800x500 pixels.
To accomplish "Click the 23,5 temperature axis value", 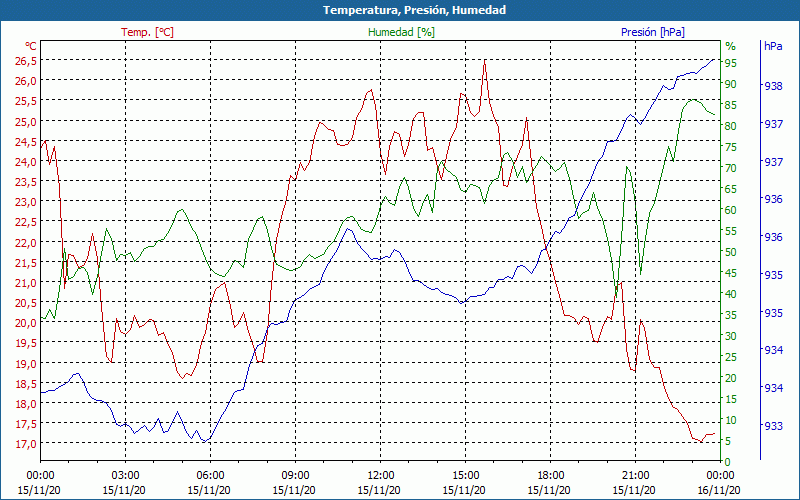I will (x=26, y=182).
